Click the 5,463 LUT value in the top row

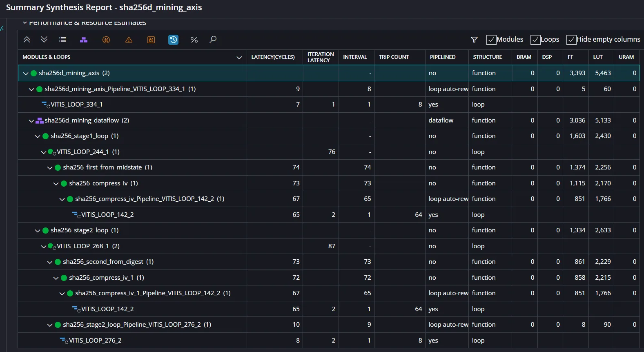603,73
